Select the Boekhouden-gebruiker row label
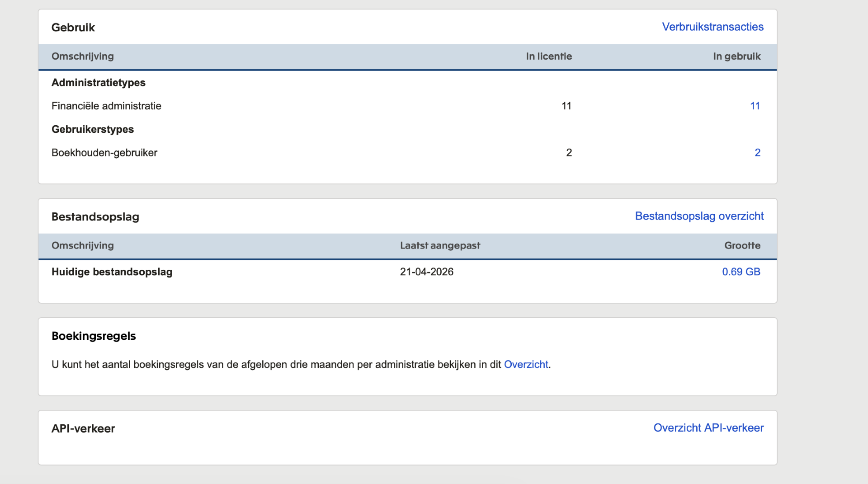868x484 pixels. 104,153
